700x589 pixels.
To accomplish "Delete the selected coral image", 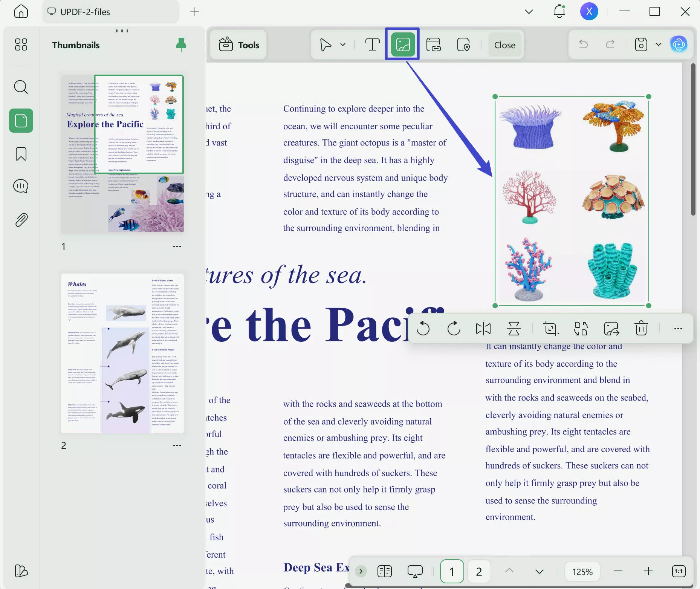I will coord(640,328).
